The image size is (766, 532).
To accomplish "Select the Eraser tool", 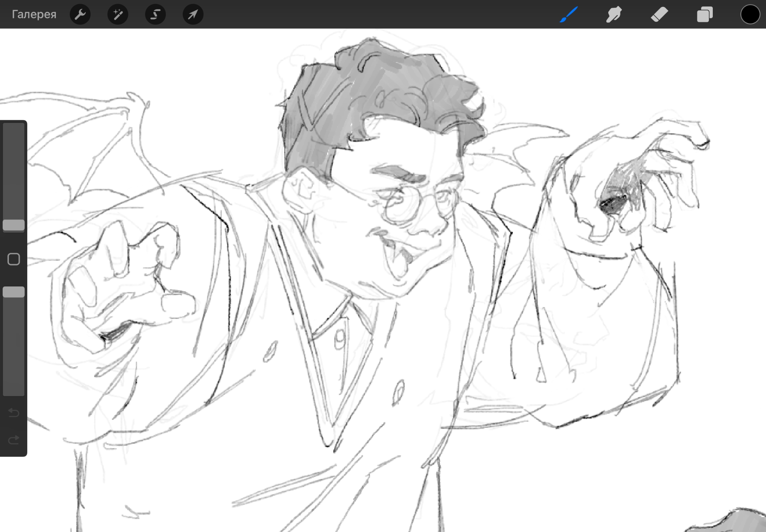I will click(x=659, y=15).
